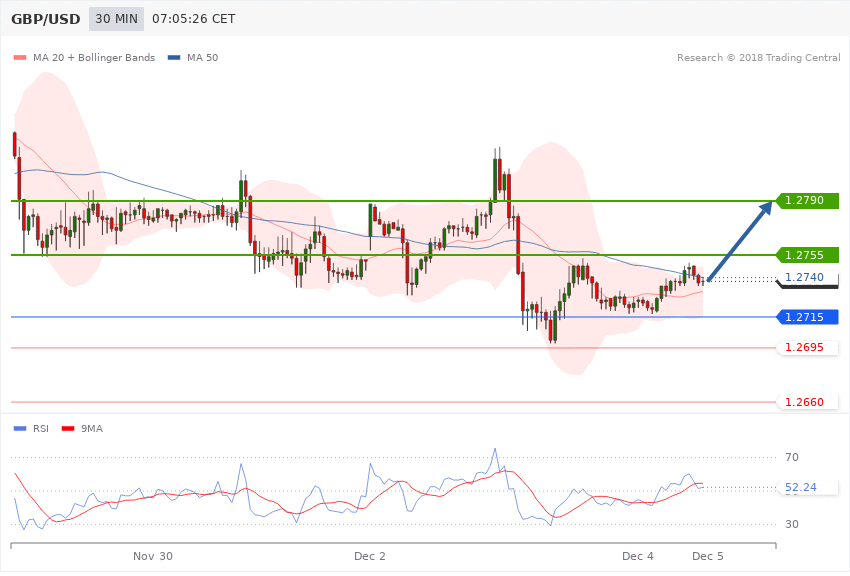
Task: Click the Dec 5 date axis label
Action: [708, 556]
